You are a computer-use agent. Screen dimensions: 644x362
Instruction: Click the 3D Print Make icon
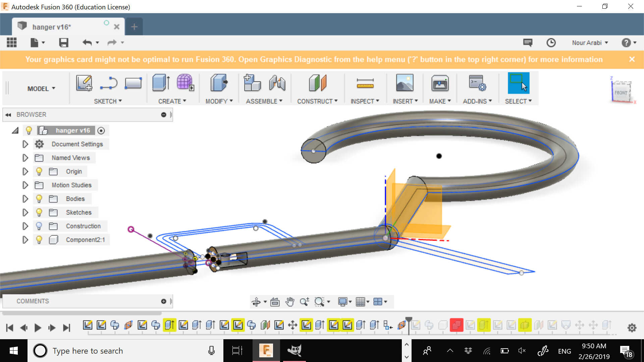[x=440, y=83]
